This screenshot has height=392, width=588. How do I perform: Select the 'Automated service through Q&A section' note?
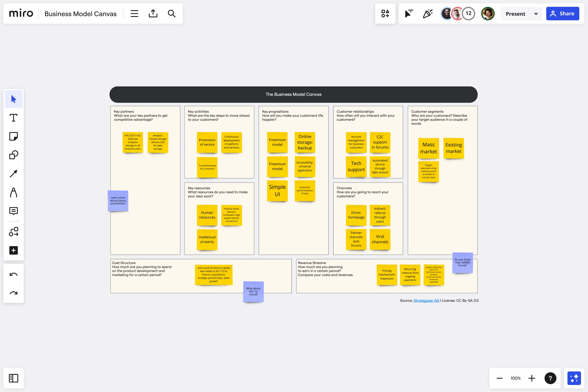click(x=380, y=166)
